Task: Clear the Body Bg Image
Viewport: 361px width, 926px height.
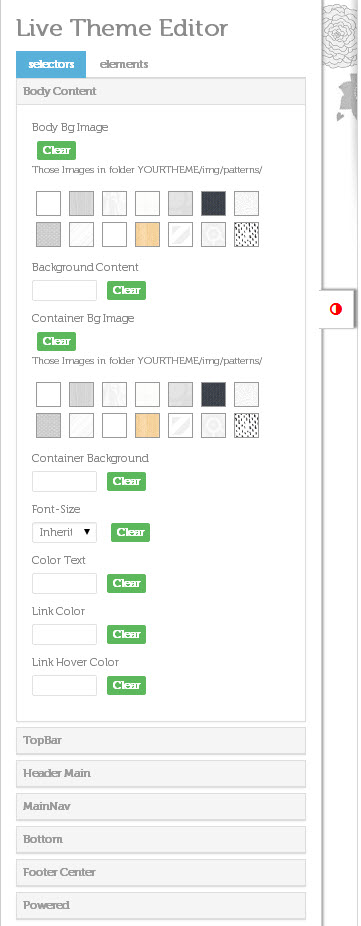Action: tap(57, 151)
